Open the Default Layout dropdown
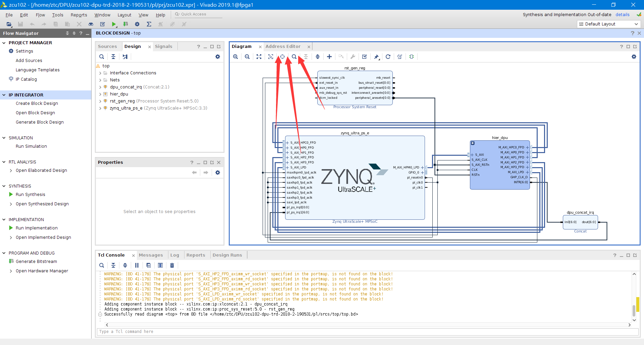 point(609,24)
